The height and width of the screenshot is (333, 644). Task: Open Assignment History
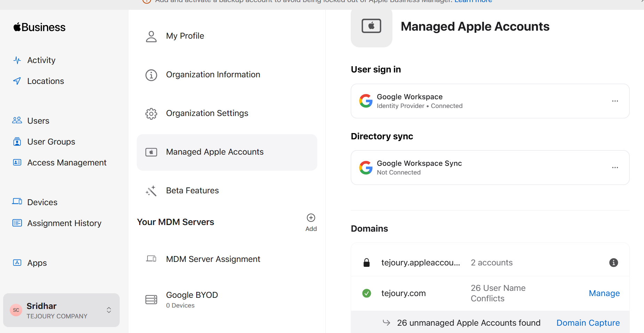pos(64,223)
